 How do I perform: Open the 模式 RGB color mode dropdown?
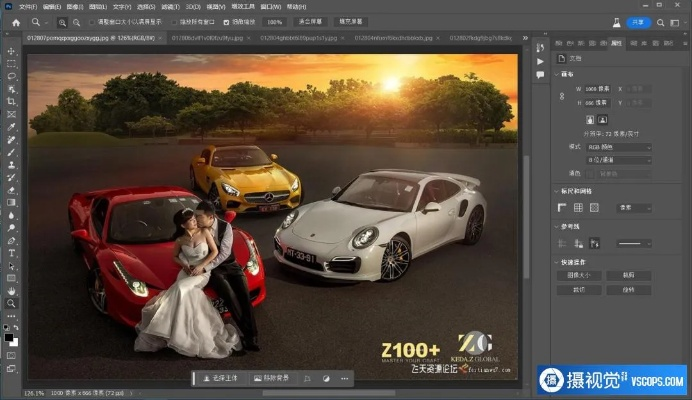coord(618,147)
